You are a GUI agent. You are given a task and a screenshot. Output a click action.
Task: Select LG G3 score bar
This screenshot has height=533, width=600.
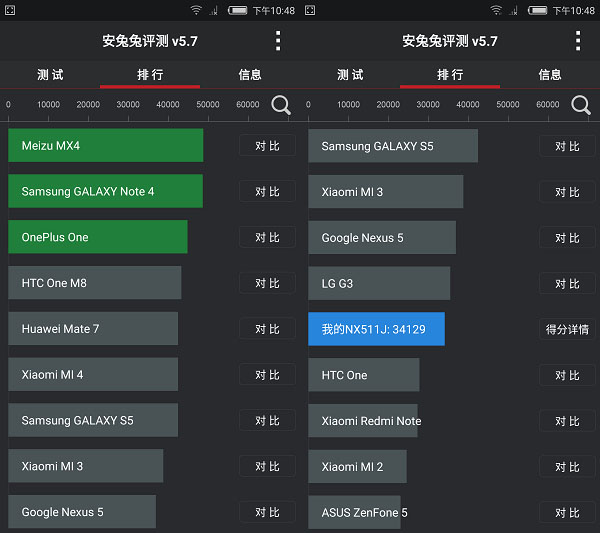tap(379, 284)
